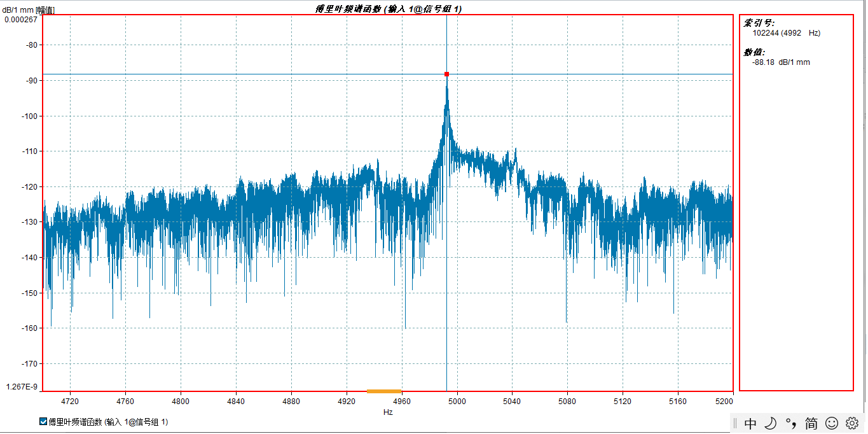
Task: Click the Hz X-axis unit label
Action: click(388, 412)
